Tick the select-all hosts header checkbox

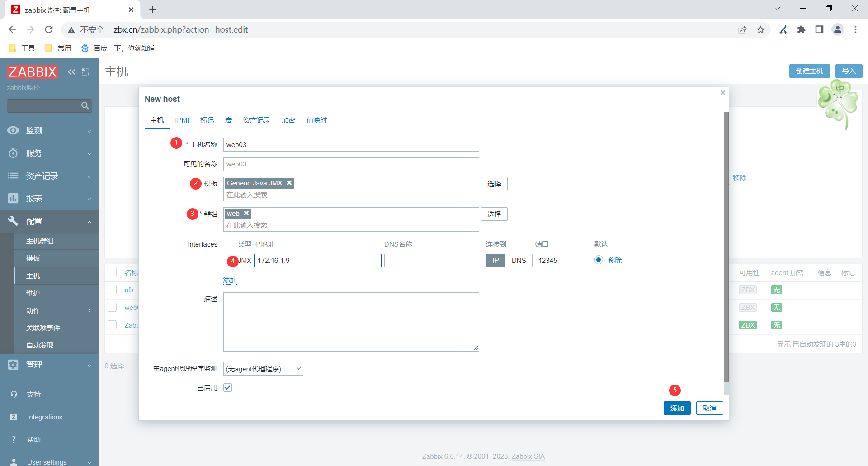(x=113, y=272)
